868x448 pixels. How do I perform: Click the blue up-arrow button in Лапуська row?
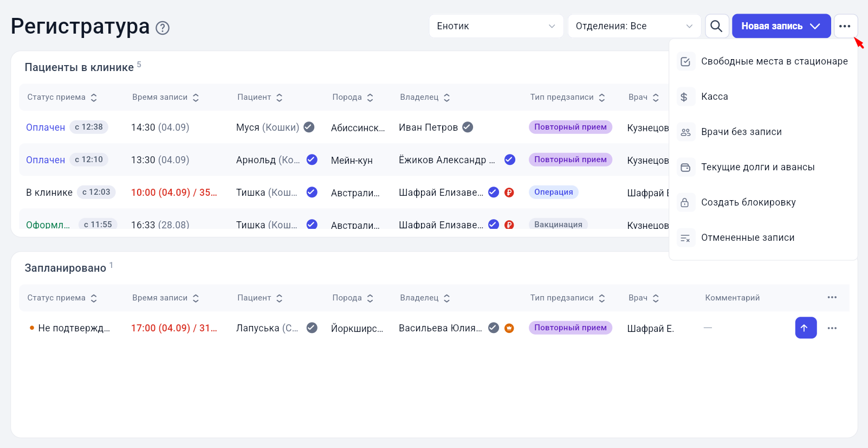click(806, 328)
